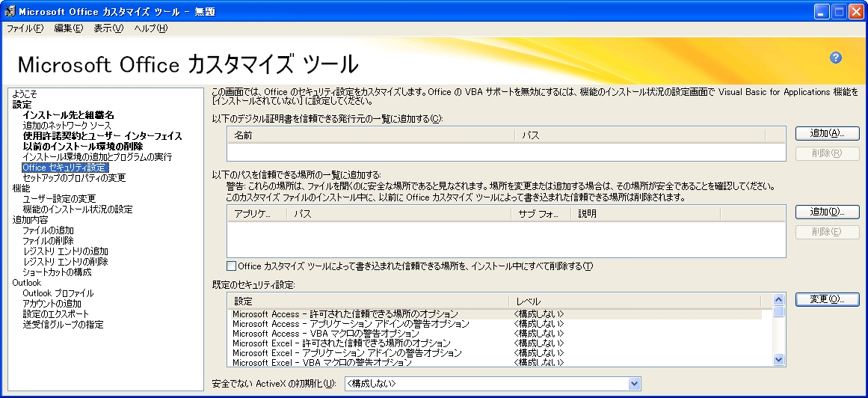Select 機能のインストール状況の設定 tree item

coord(77,209)
